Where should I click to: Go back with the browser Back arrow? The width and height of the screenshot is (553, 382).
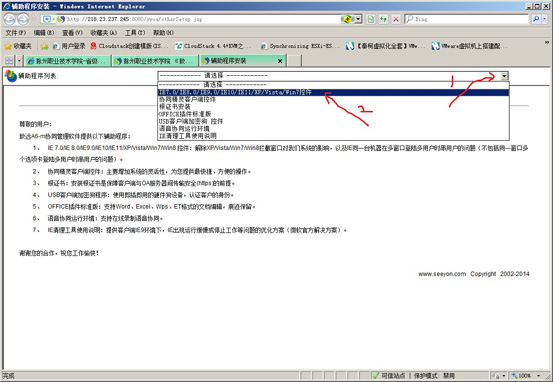click(10, 19)
